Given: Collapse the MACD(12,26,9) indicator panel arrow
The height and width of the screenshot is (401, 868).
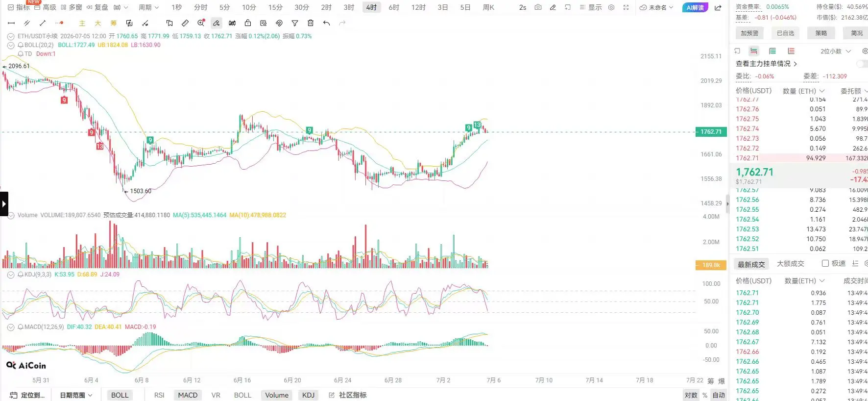Looking at the screenshot, I should [11, 327].
